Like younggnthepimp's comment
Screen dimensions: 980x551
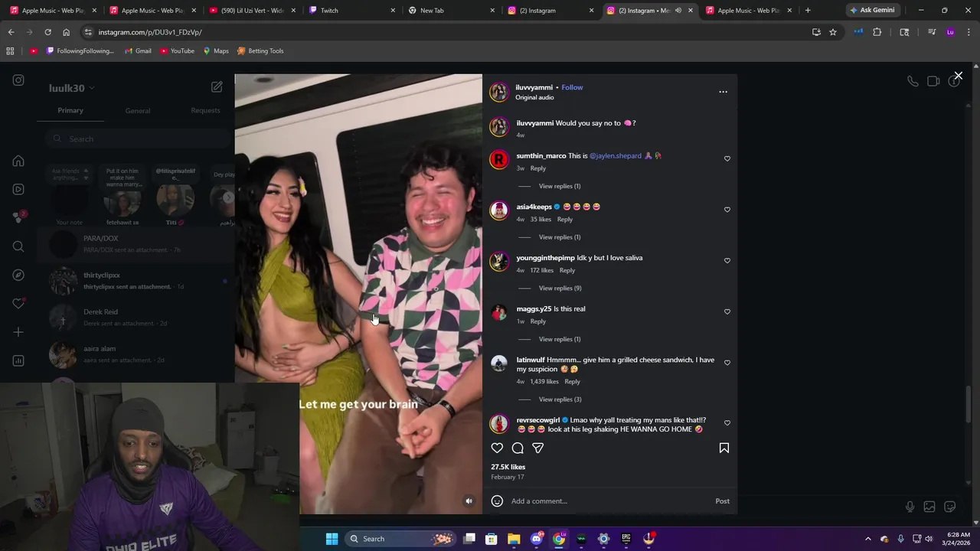pyautogui.click(x=727, y=261)
